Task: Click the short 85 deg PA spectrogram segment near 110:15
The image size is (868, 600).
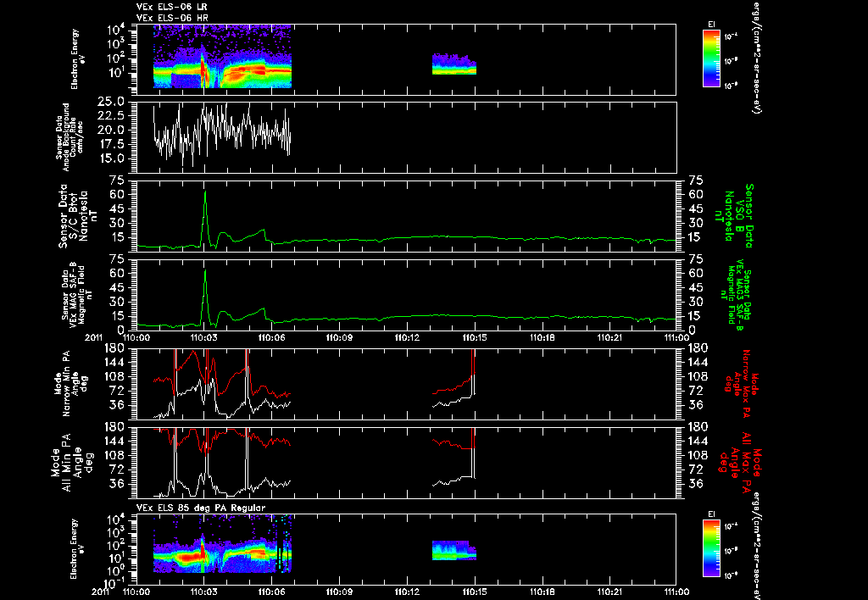Action: pos(454,551)
